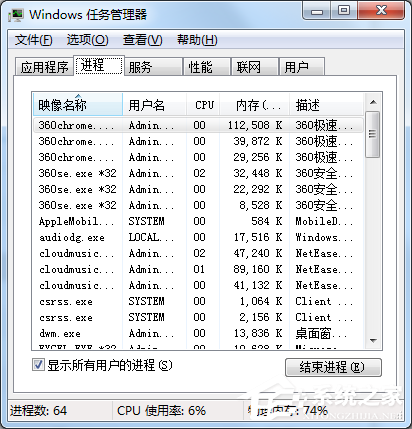Viewport: 412px width, 429px height.
Task: Select the AppleMobil... process row
Action: 198,221
